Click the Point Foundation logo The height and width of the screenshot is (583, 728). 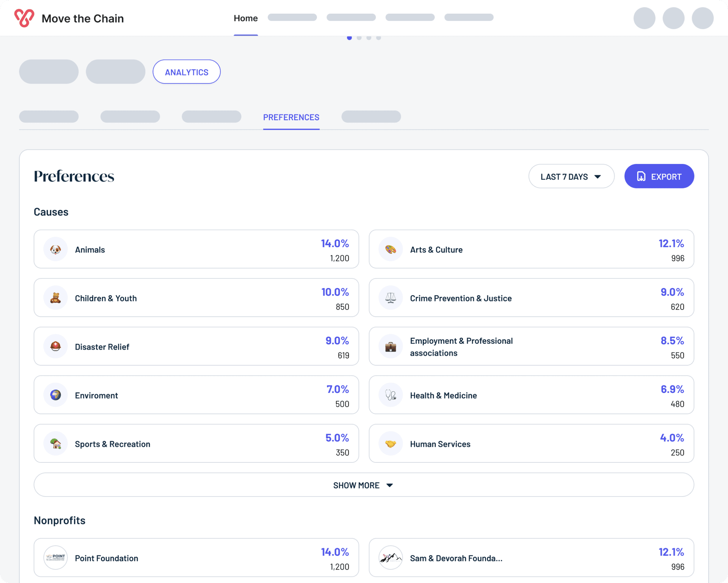(55, 558)
